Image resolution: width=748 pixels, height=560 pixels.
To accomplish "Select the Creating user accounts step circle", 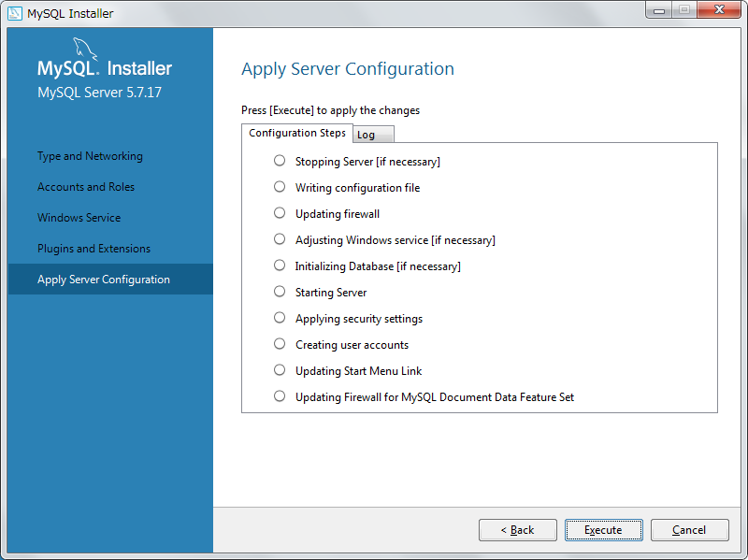I will point(280,344).
